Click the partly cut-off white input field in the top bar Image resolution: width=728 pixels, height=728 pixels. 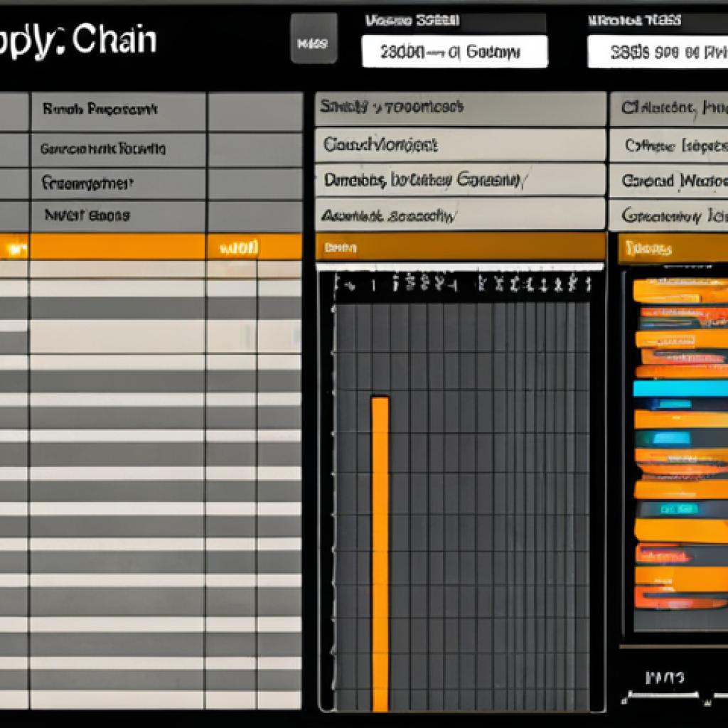[658, 52]
